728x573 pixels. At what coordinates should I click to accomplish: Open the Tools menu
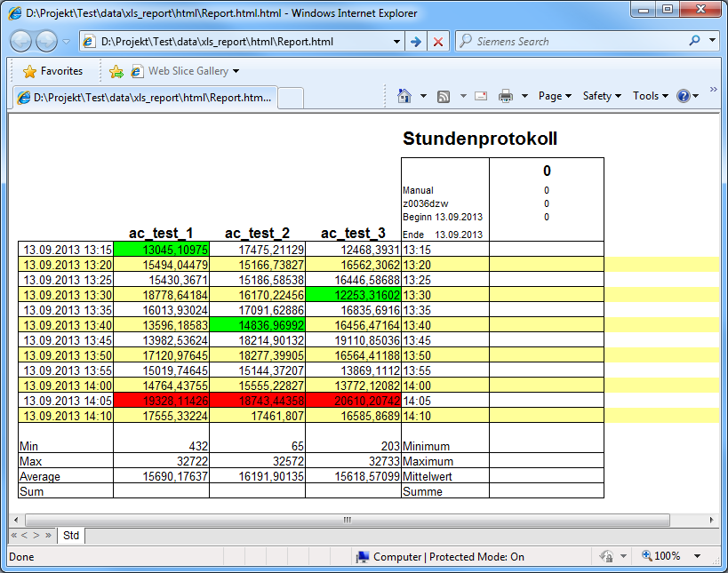tap(650, 96)
